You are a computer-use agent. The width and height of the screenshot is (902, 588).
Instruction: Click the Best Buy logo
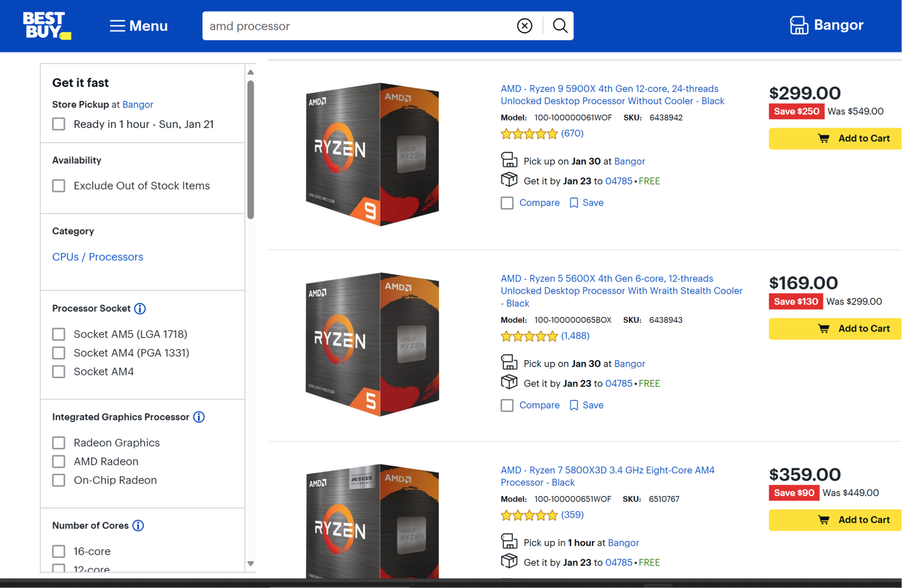click(46, 26)
